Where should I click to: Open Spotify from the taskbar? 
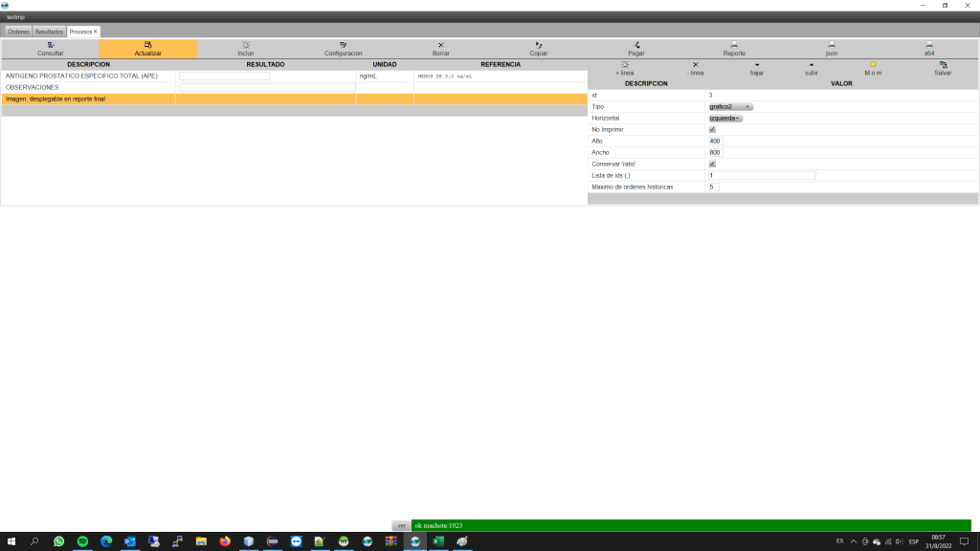click(x=82, y=541)
